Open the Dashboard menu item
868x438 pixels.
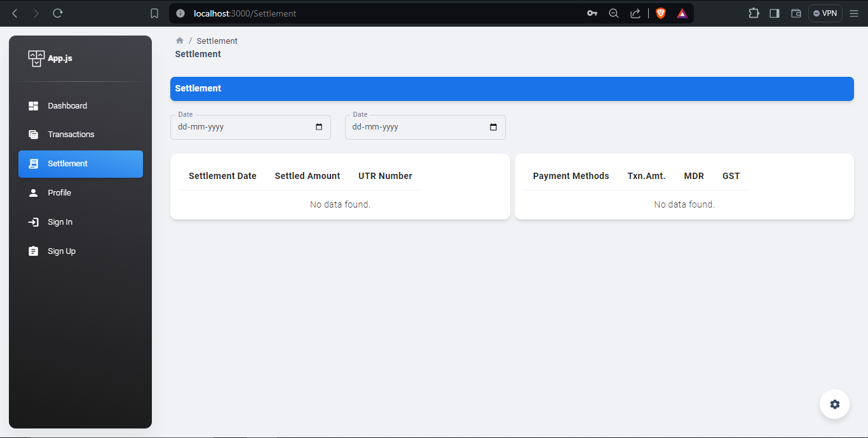pyautogui.click(x=81, y=106)
